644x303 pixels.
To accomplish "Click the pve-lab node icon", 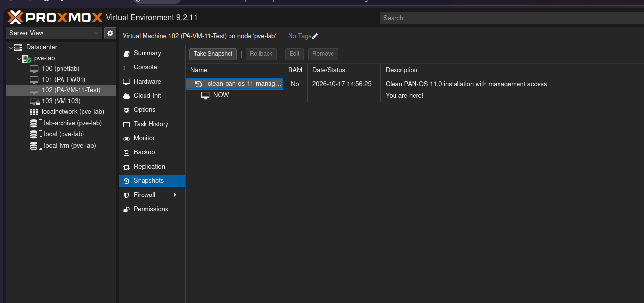I will (x=26, y=58).
